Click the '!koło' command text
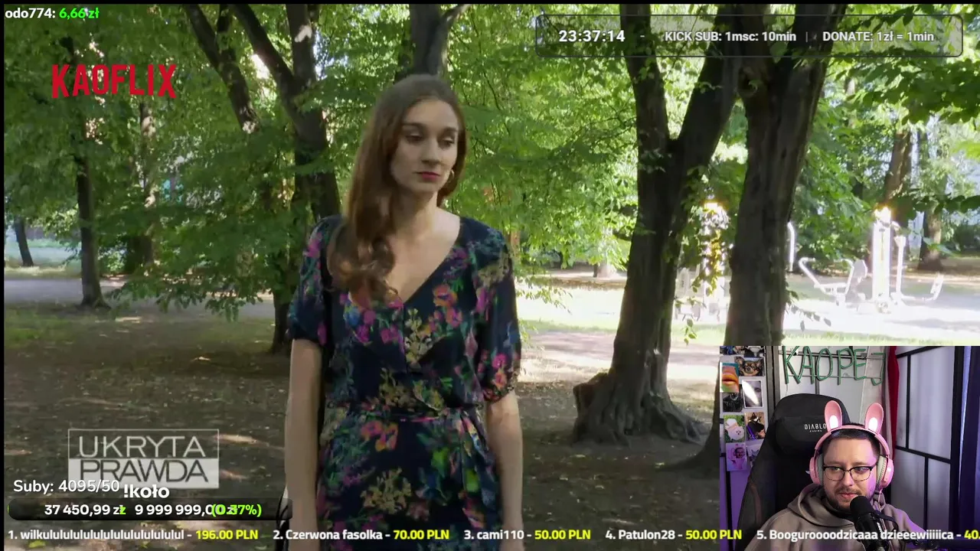 145,491
